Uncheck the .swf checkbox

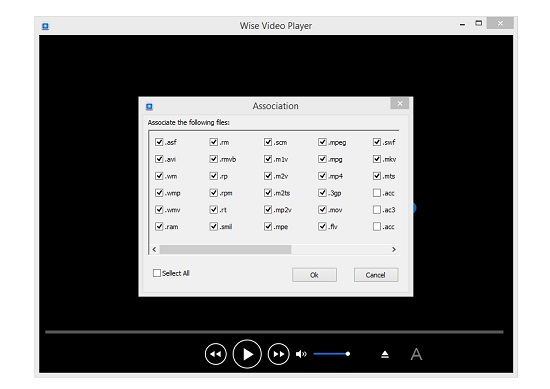377,142
